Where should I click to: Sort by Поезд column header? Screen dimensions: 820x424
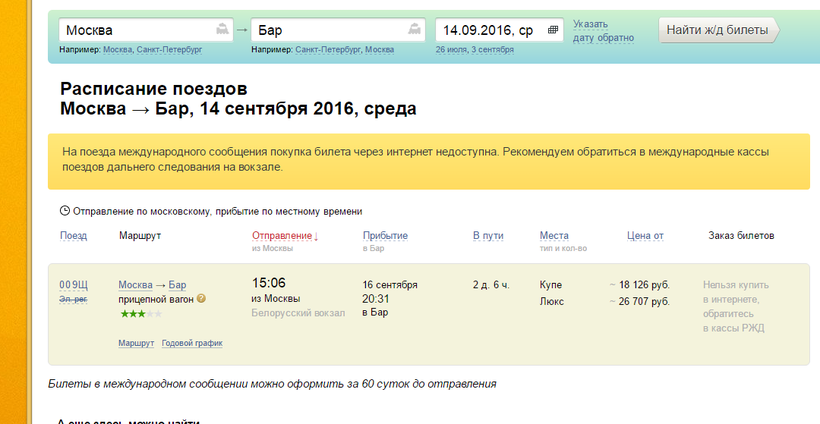(73, 236)
